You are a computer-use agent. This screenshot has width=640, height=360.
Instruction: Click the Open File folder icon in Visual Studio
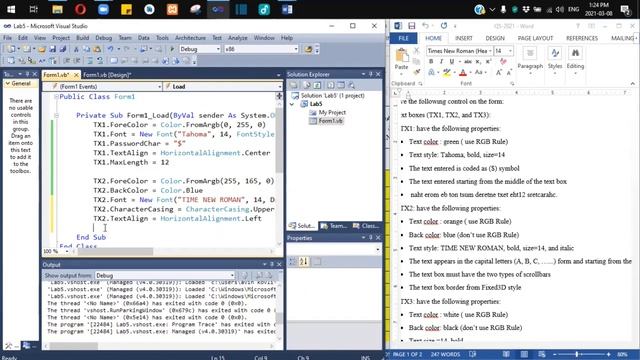tap(42, 49)
